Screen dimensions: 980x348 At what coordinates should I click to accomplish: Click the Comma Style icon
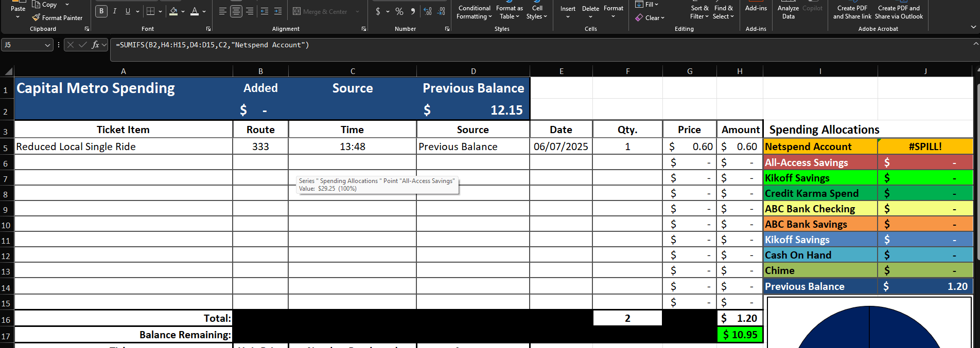[413, 11]
